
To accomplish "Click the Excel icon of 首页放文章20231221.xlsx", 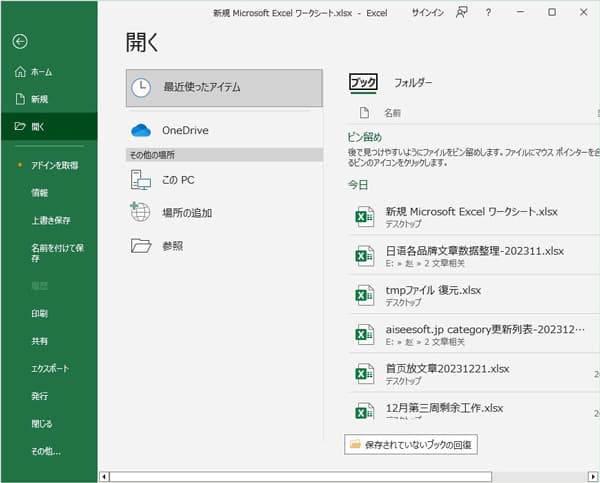I will coord(365,374).
